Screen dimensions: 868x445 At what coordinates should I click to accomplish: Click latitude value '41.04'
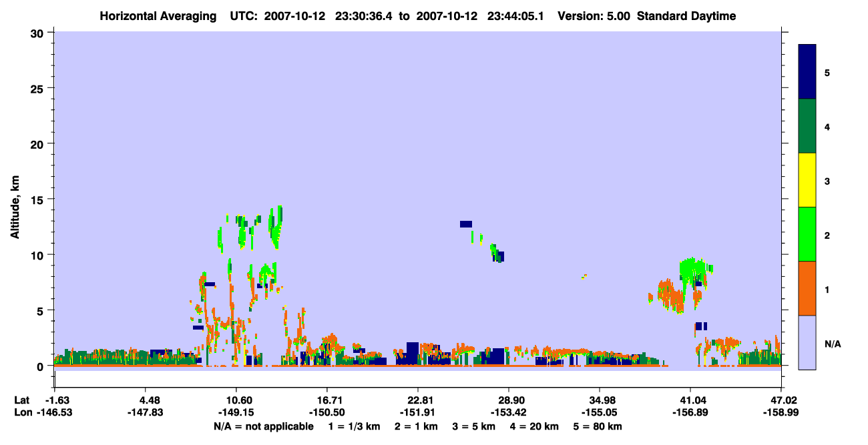pos(690,400)
